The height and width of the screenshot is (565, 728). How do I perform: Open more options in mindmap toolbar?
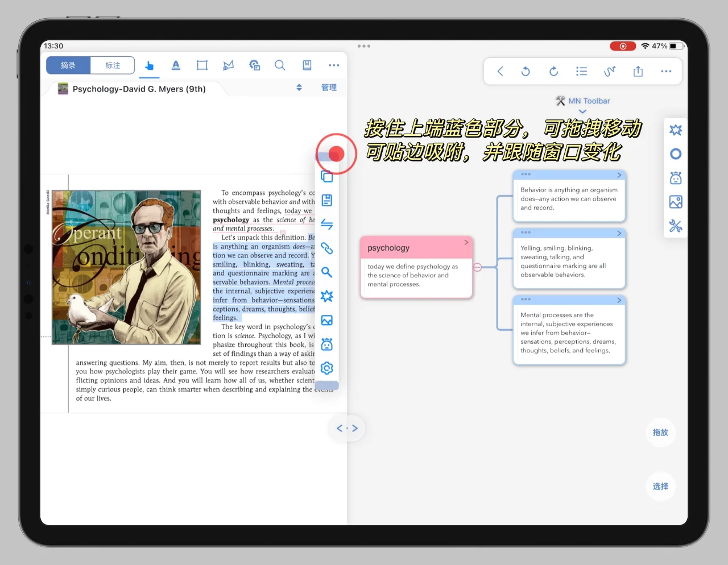point(666,71)
